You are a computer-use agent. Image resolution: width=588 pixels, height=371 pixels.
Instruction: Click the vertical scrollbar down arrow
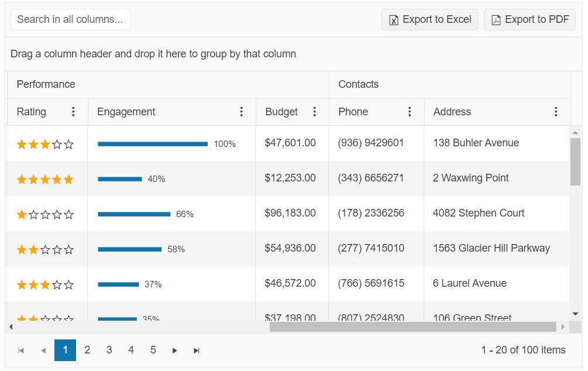tap(575, 314)
